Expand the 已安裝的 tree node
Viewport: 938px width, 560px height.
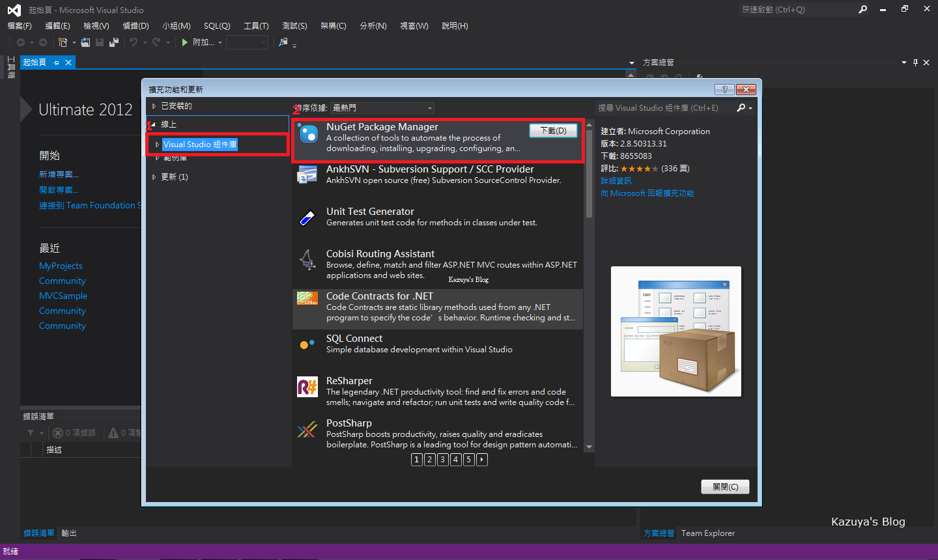[154, 106]
